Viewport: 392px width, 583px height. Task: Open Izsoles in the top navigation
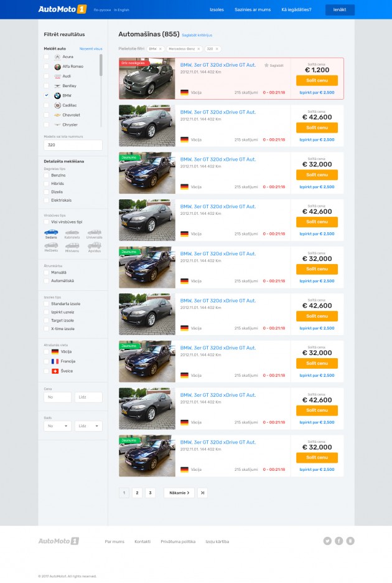(x=217, y=10)
